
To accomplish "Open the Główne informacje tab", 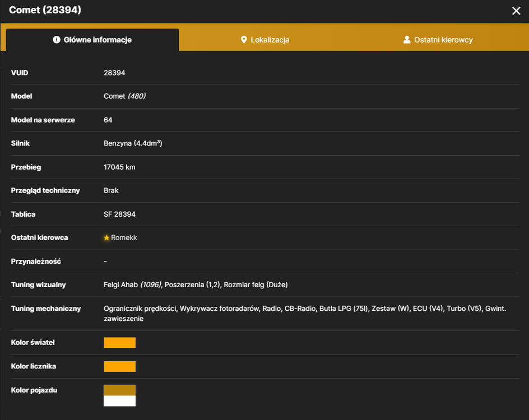I will (92, 40).
